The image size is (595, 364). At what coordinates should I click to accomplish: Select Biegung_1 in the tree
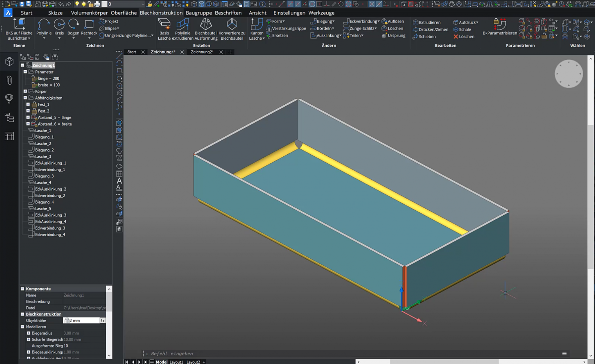(44, 137)
